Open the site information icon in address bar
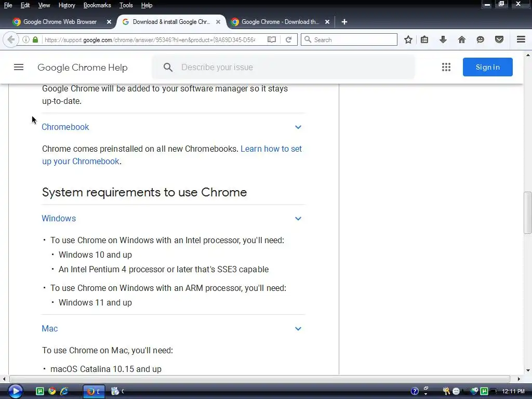Image resolution: width=532 pixels, height=399 pixels. click(x=26, y=39)
